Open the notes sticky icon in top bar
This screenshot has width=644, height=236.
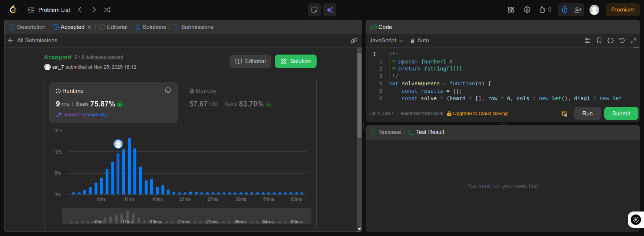pos(314,10)
